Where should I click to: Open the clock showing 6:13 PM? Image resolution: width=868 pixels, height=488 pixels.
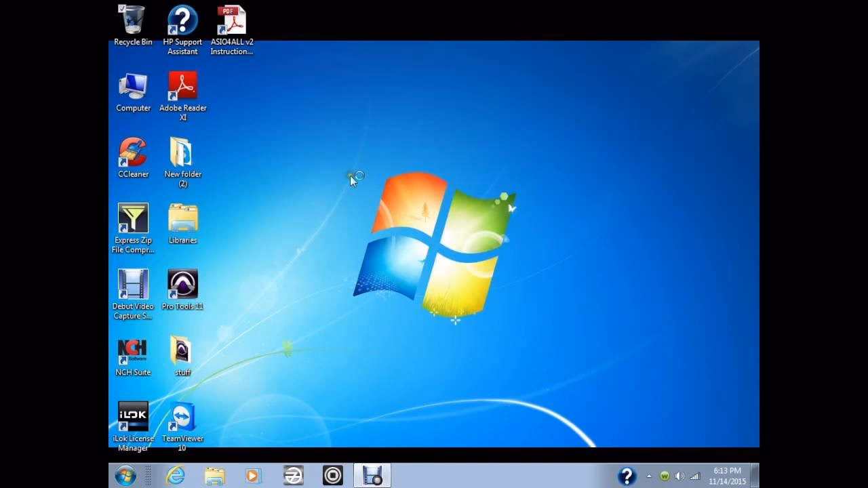(x=727, y=476)
